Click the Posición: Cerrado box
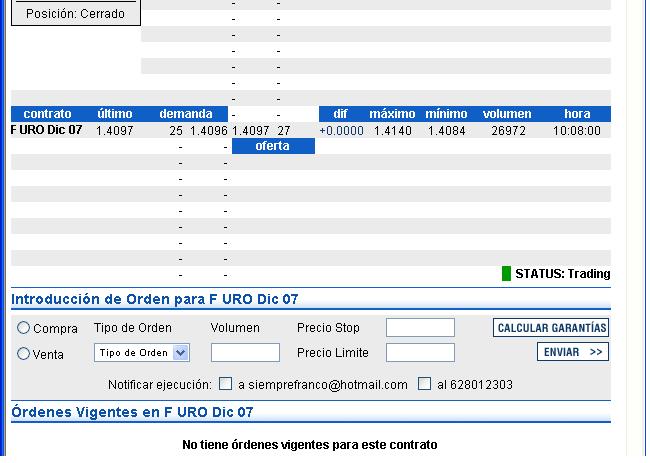Screen dimensions: 650x463 tap(75, 13)
